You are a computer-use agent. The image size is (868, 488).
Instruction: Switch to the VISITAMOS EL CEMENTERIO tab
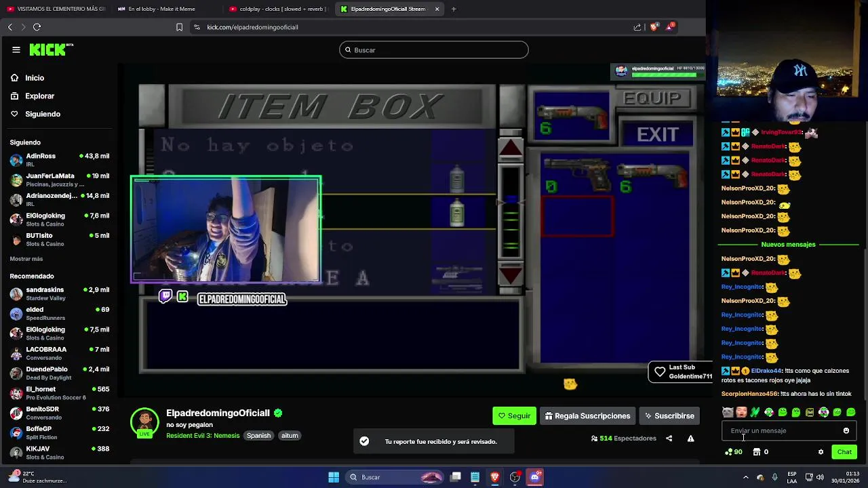tap(56, 9)
